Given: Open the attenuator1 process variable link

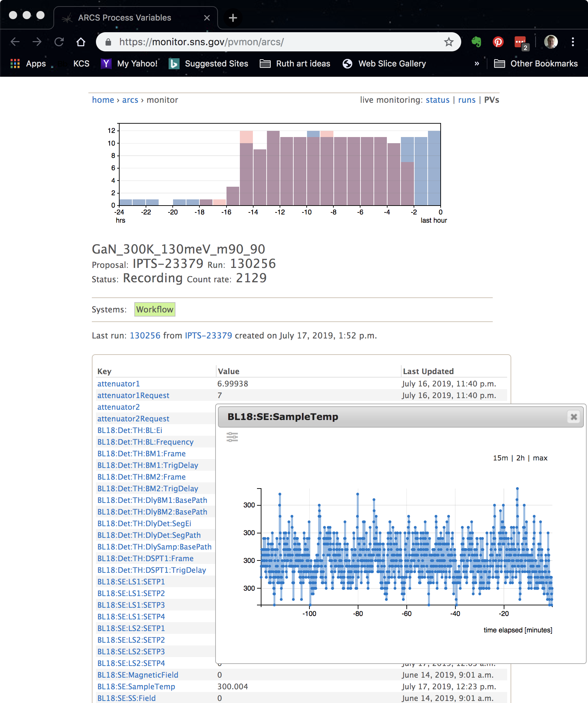Looking at the screenshot, I should tap(119, 384).
